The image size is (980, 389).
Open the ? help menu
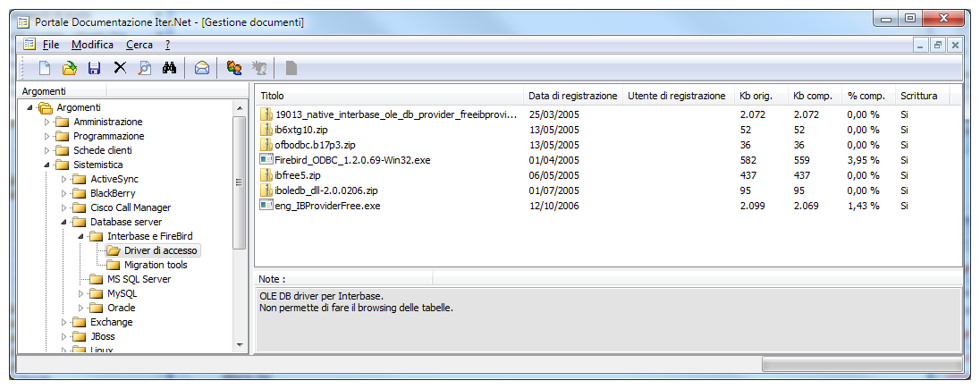(167, 45)
